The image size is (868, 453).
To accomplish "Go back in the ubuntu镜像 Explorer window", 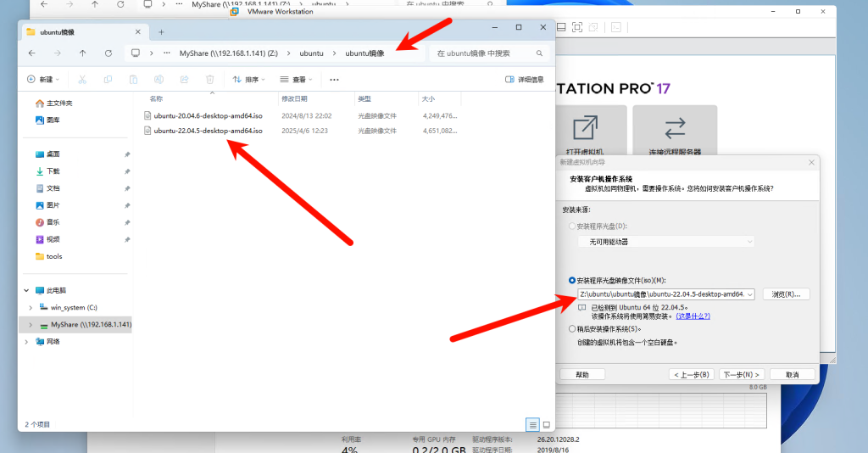I will (31, 53).
